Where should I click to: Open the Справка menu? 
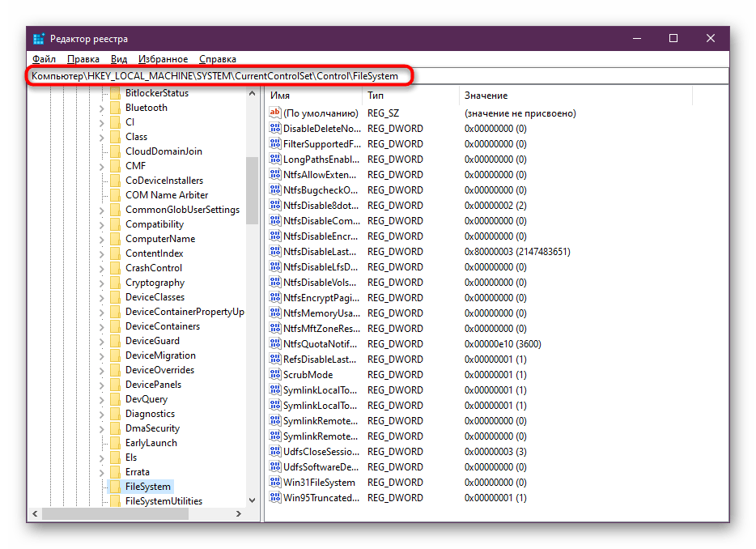click(x=217, y=59)
